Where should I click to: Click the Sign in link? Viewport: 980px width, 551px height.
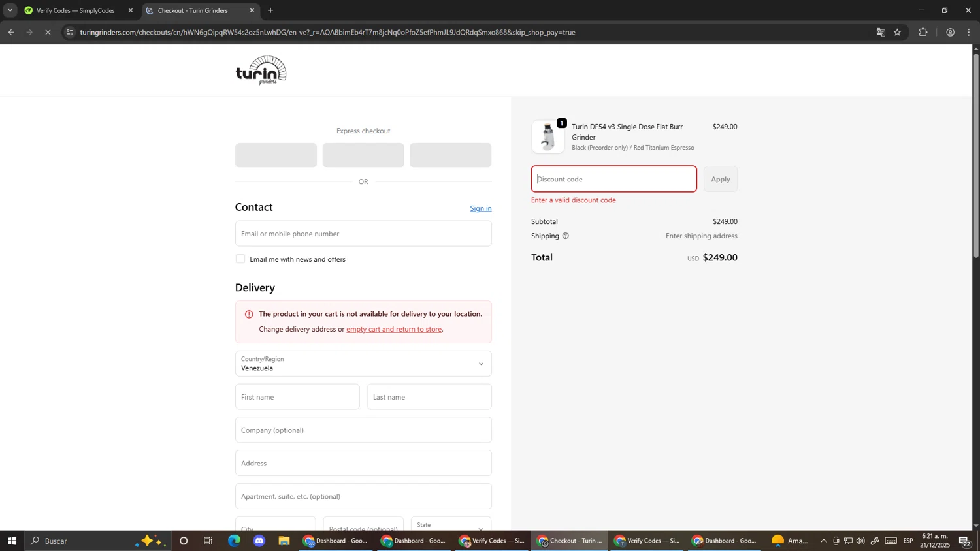tap(481, 208)
